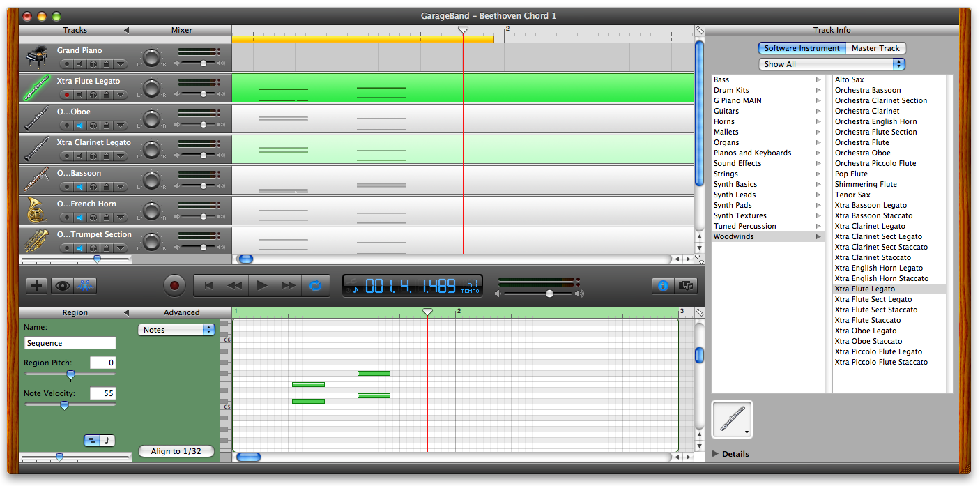Toggle the Track Info eye button

[61, 285]
